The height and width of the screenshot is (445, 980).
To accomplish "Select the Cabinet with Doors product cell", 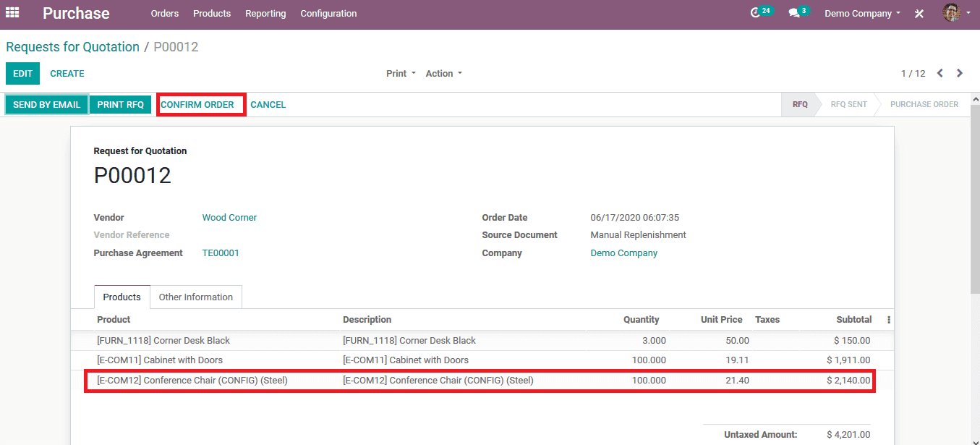I will [160, 360].
